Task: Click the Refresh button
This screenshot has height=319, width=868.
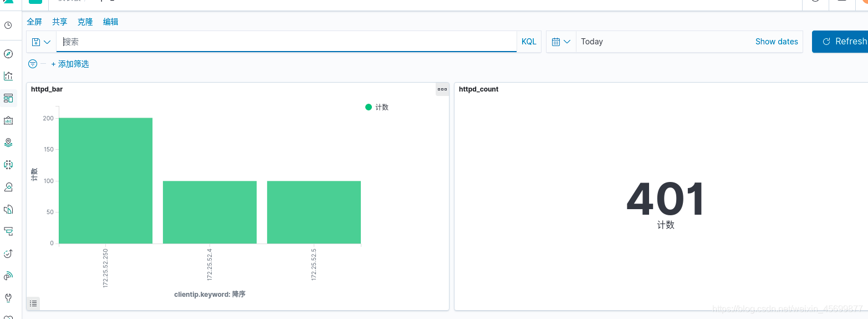Action: pos(840,42)
